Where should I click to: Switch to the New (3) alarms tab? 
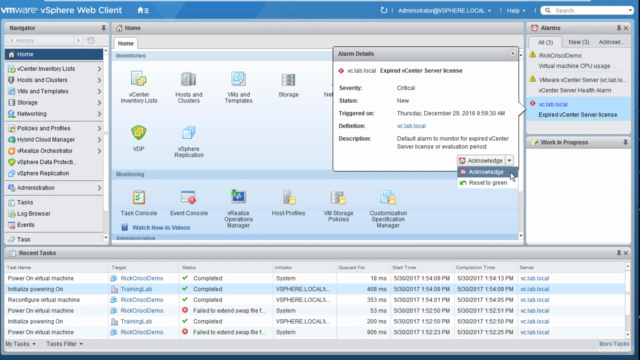[x=578, y=42]
